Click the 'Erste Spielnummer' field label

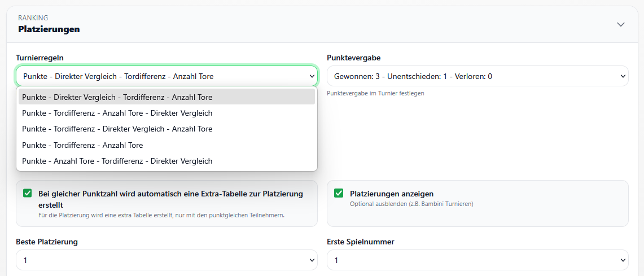pos(360,242)
